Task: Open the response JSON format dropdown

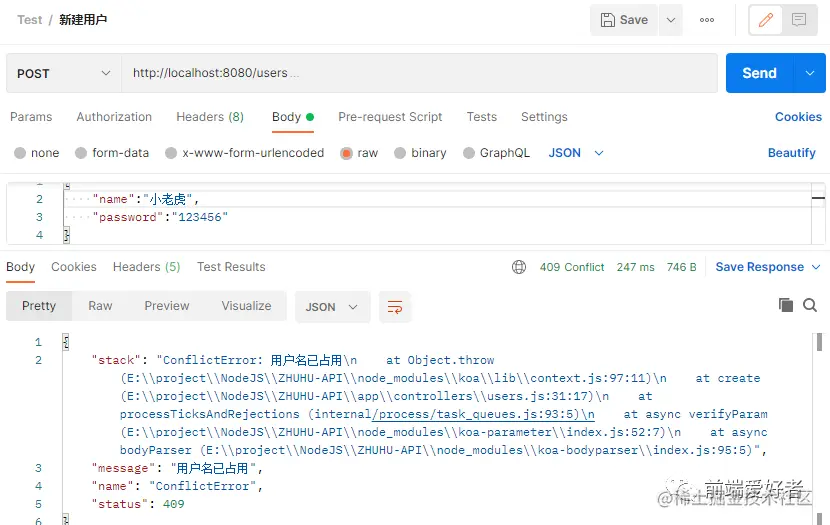Action: coord(332,307)
